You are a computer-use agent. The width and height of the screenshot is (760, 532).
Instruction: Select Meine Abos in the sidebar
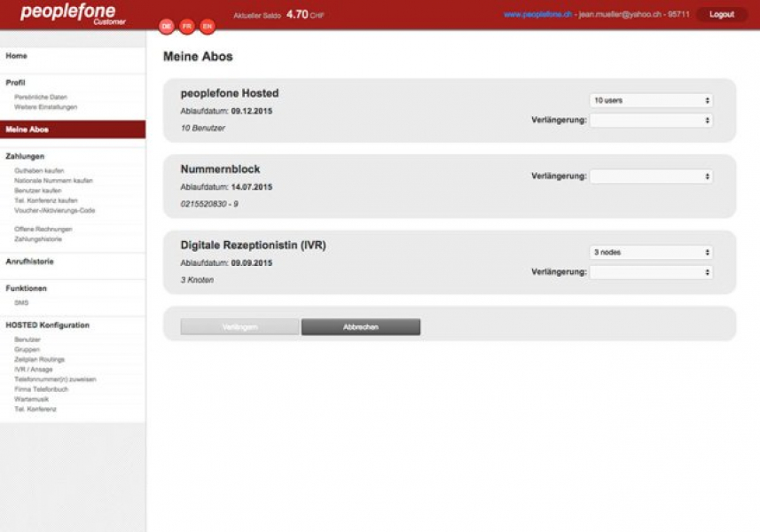pyautogui.click(x=73, y=129)
